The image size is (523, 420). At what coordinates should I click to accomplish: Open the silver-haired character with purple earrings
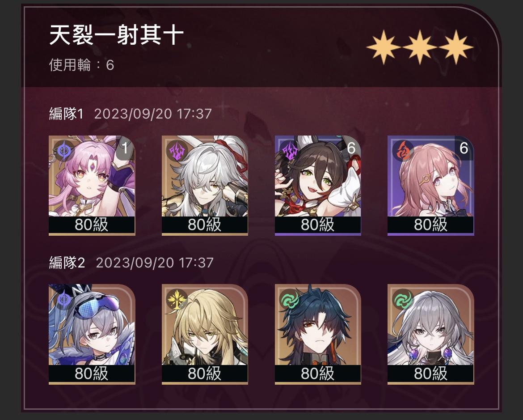click(430, 334)
